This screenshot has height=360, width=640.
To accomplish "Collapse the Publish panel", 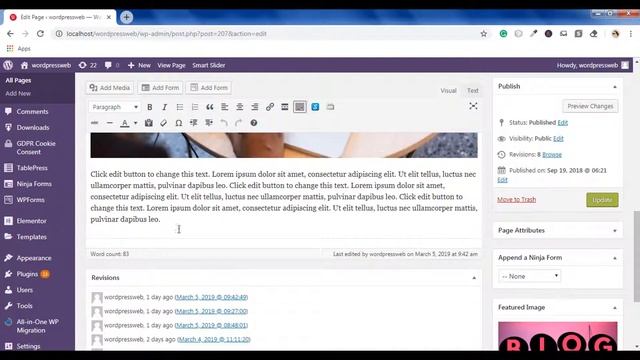I will (x=615, y=87).
